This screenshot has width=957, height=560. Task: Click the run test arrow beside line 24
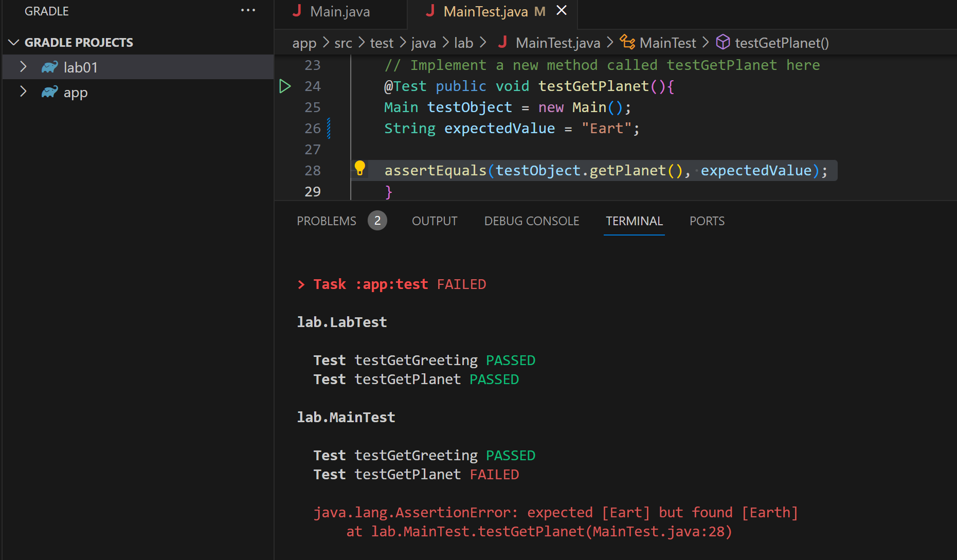coord(285,86)
